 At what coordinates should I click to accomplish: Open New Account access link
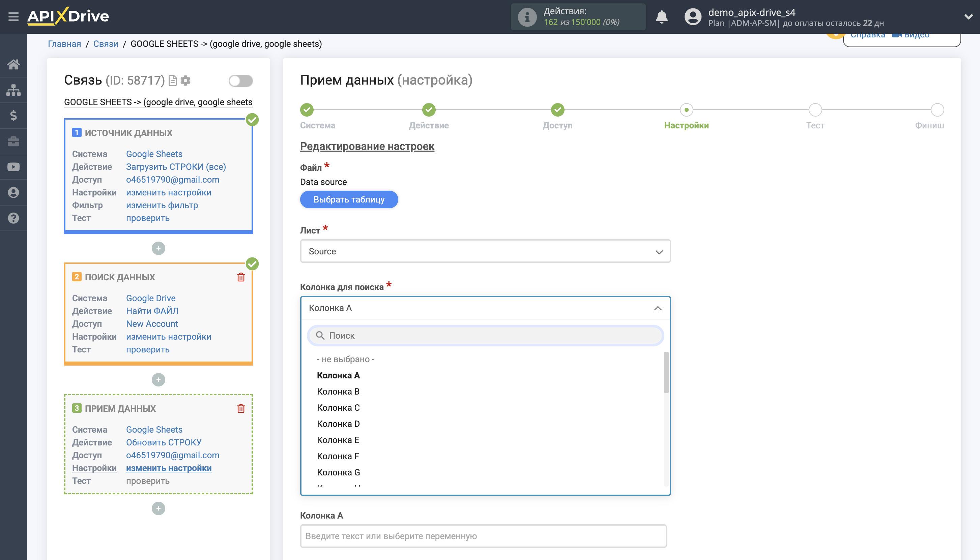(x=152, y=324)
